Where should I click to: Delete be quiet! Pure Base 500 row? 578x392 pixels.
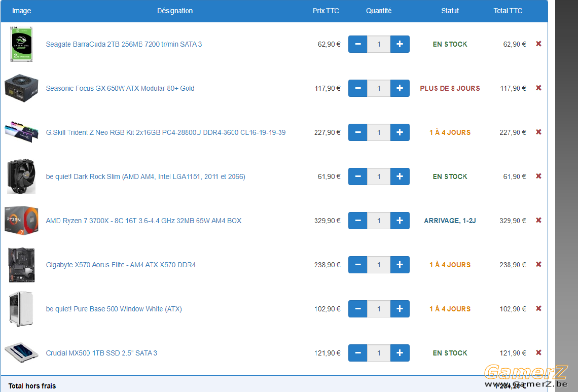[538, 309]
